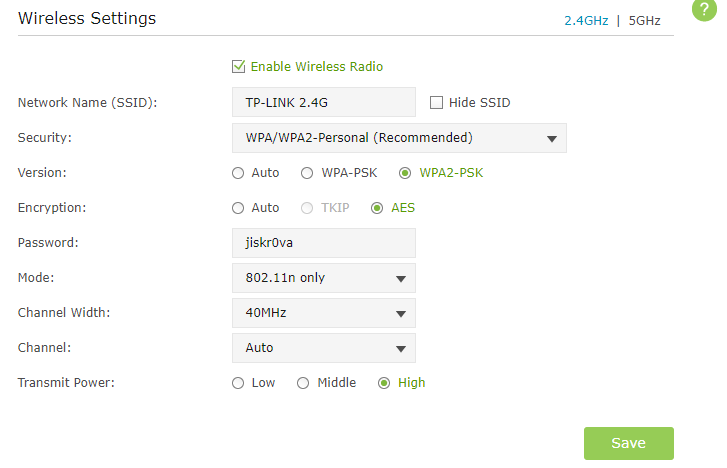Open the Security type dropdown

399,138
